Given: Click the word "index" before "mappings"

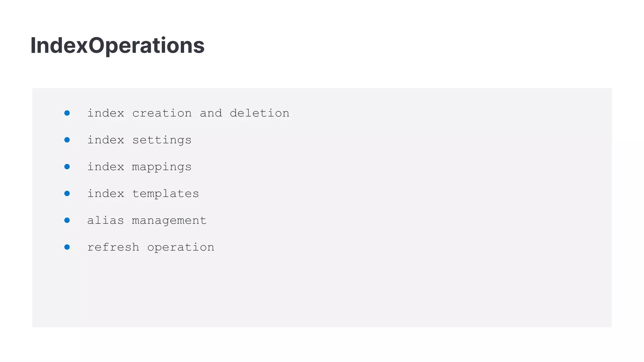Looking at the screenshot, I should point(106,167).
